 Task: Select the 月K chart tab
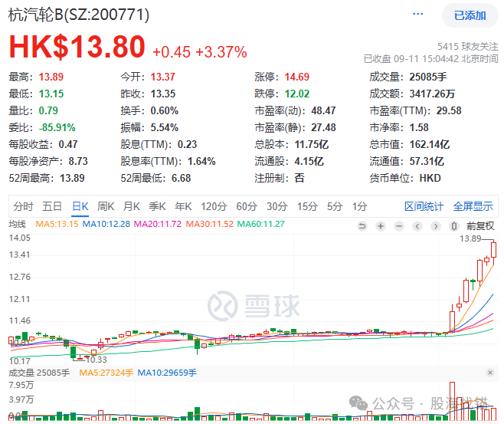[x=132, y=206]
